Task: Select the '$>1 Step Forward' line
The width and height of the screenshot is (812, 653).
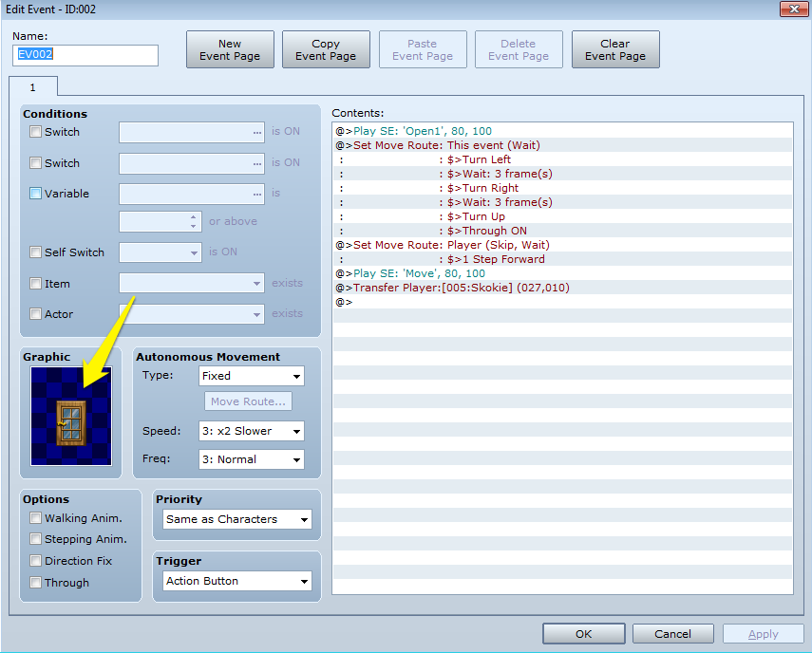Action: tap(563, 259)
